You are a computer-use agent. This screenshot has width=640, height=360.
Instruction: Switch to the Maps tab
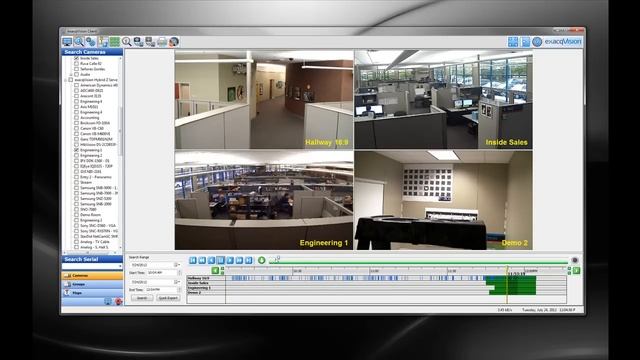click(x=92, y=293)
